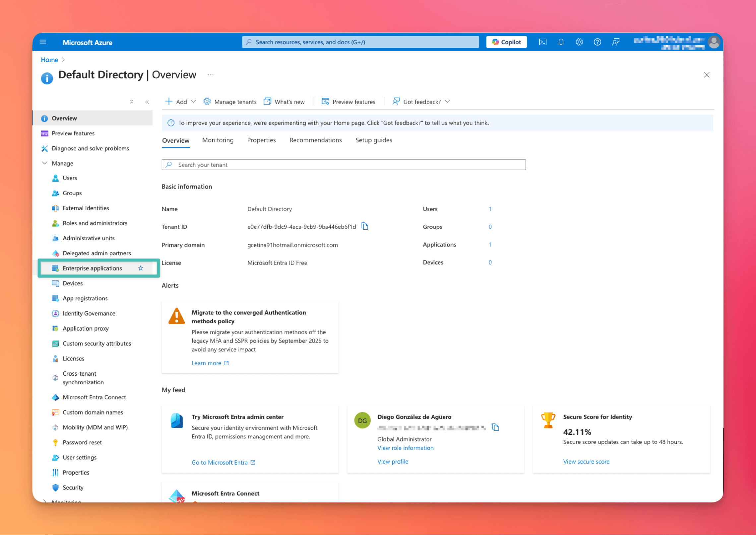This screenshot has width=756, height=535.
Task: Click the Users count value
Action: click(x=490, y=209)
